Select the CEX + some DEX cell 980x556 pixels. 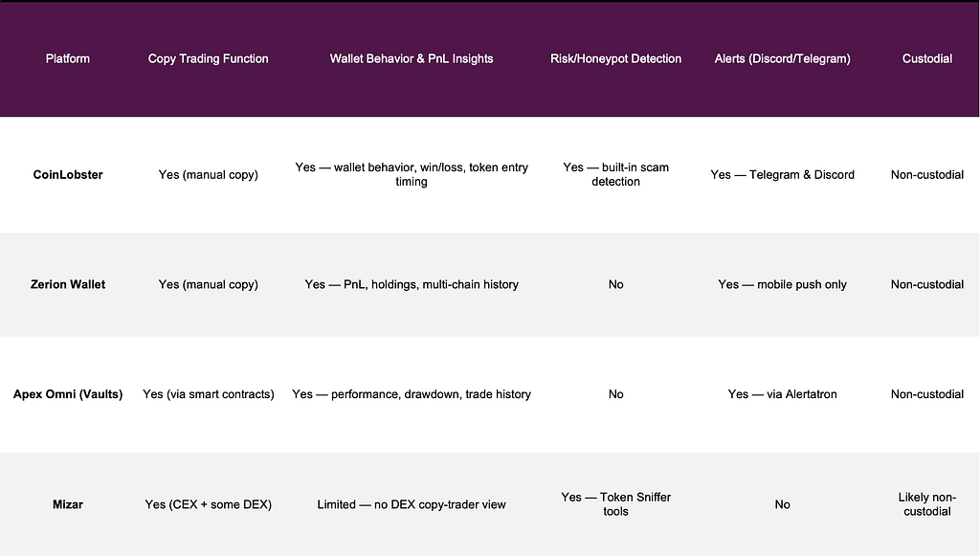point(208,504)
